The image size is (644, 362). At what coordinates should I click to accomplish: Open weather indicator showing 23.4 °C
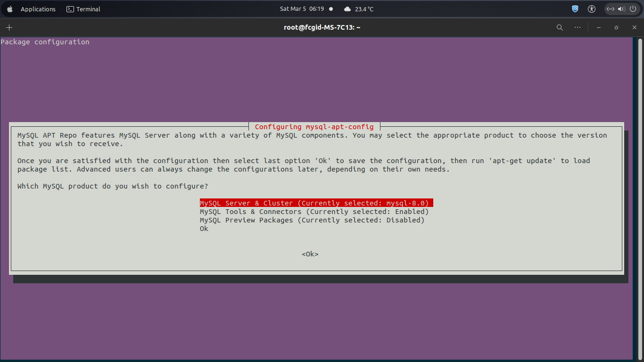tap(359, 9)
